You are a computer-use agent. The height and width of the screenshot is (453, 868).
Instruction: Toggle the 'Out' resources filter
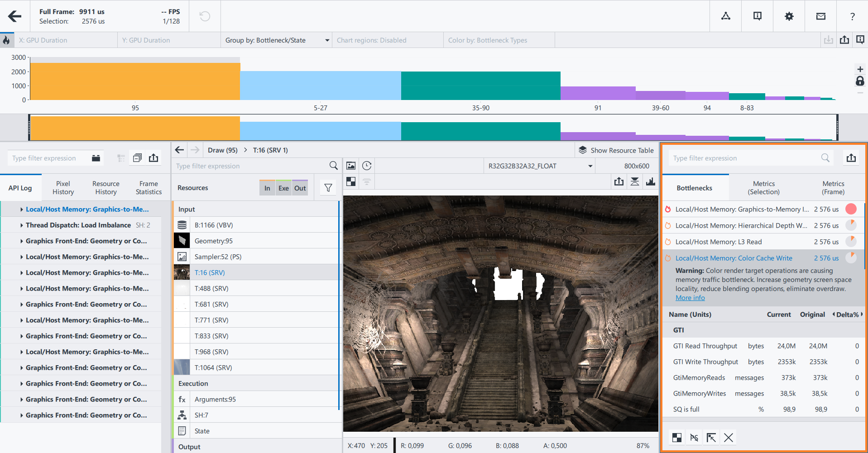[300, 188]
